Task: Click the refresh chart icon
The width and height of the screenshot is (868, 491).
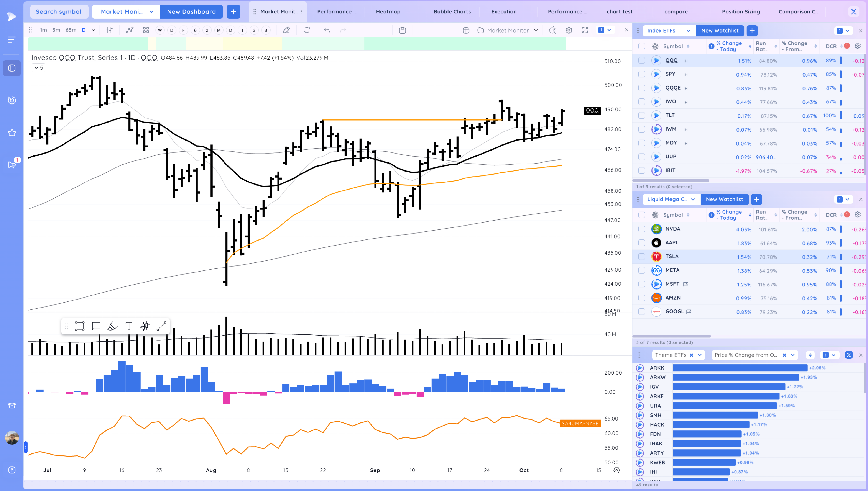Action: [307, 30]
